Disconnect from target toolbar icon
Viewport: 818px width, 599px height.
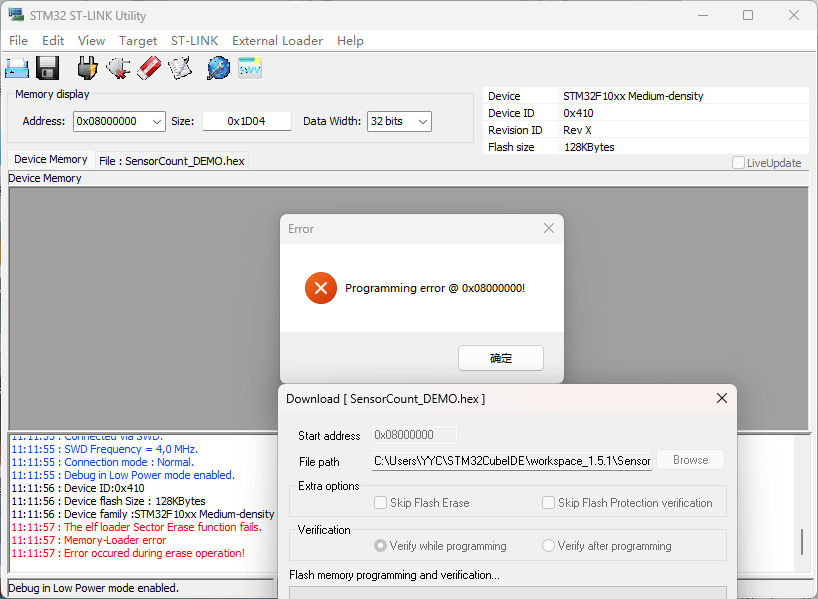118,68
